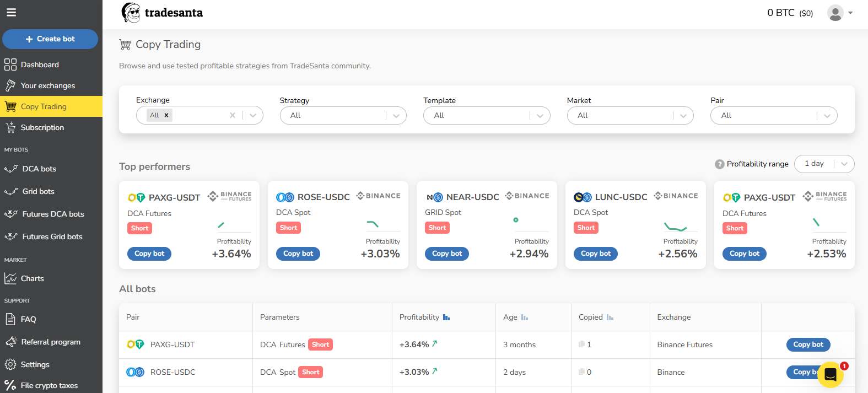Click the Dashboard grid icon
868x393 pixels.
pos(10,64)
